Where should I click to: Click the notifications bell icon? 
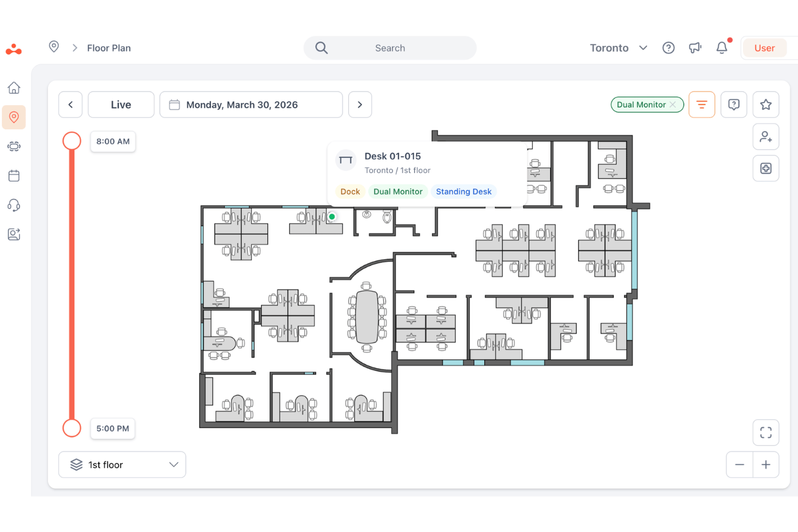click(722, 48)
